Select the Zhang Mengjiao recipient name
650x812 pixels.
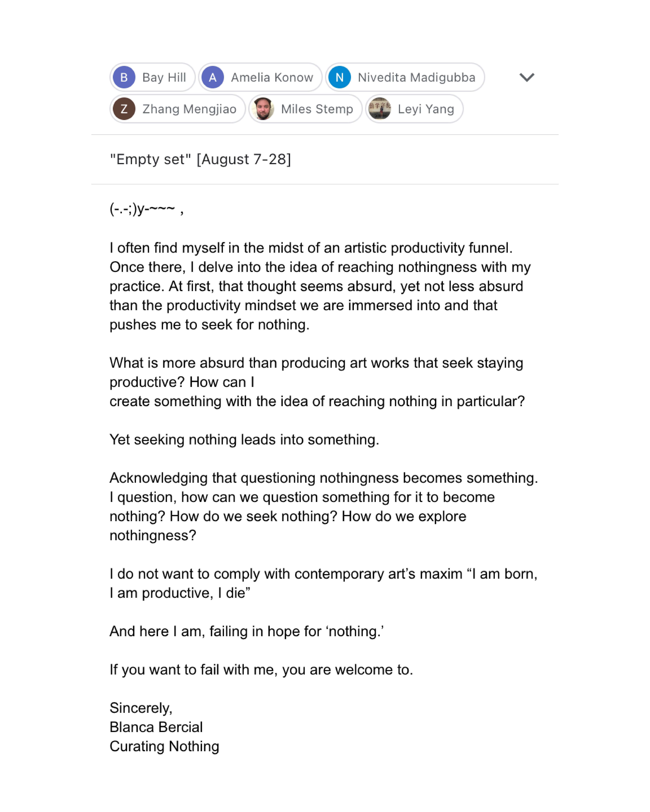coord(189,109)
